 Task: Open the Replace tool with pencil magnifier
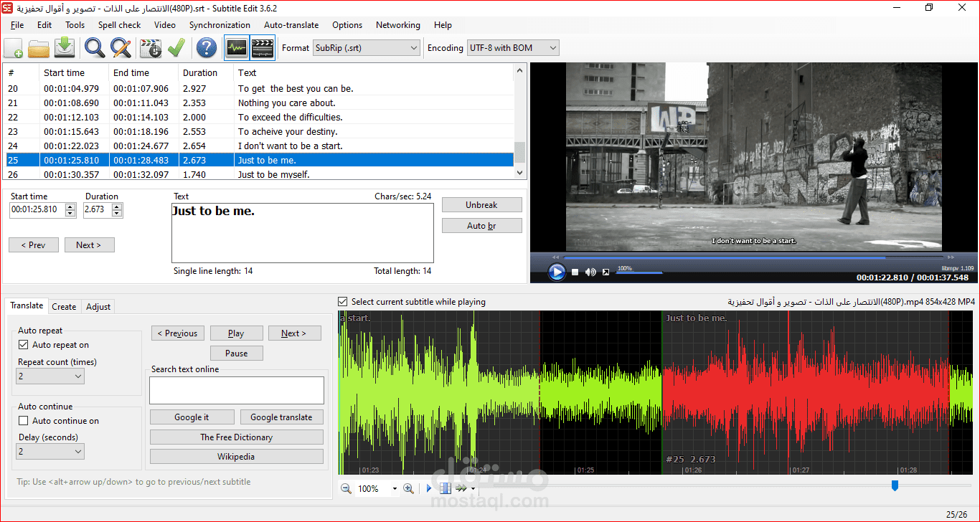click(121, 48)
